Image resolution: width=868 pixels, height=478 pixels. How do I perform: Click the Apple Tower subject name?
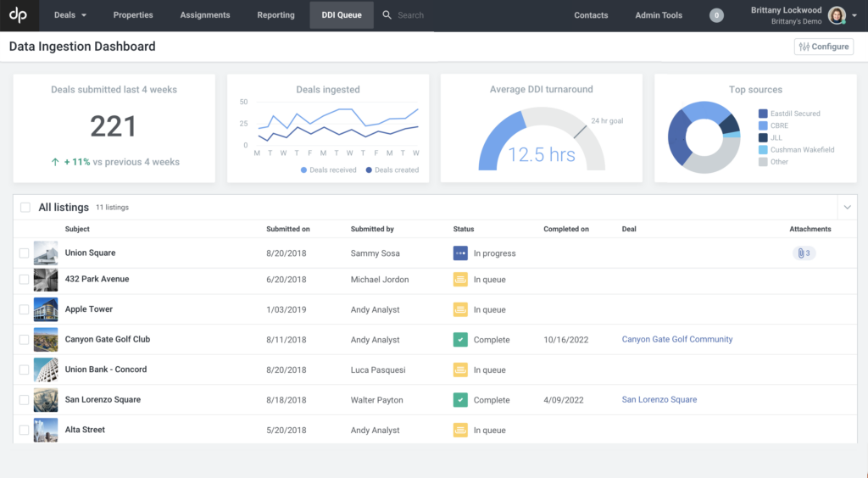click(x=88, y=309)
